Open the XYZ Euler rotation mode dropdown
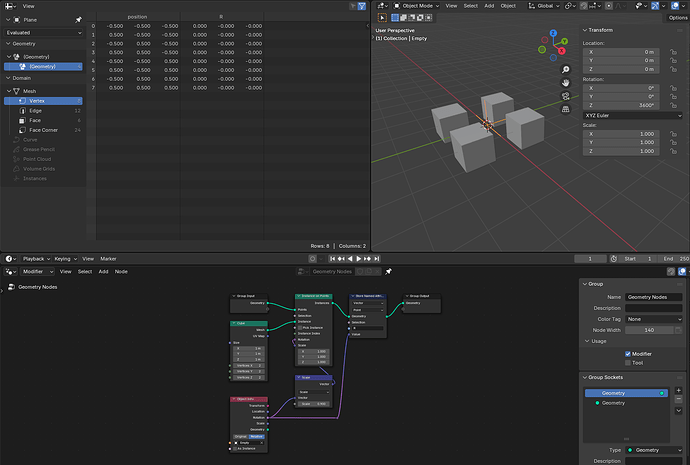The height and width of the screenshot is (465, 690). tap(632, 115)
